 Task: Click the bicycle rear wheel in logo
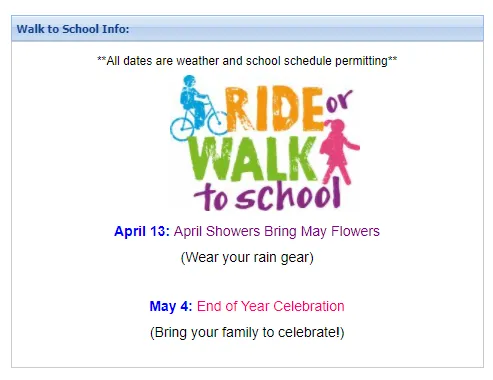coord(182,129)
